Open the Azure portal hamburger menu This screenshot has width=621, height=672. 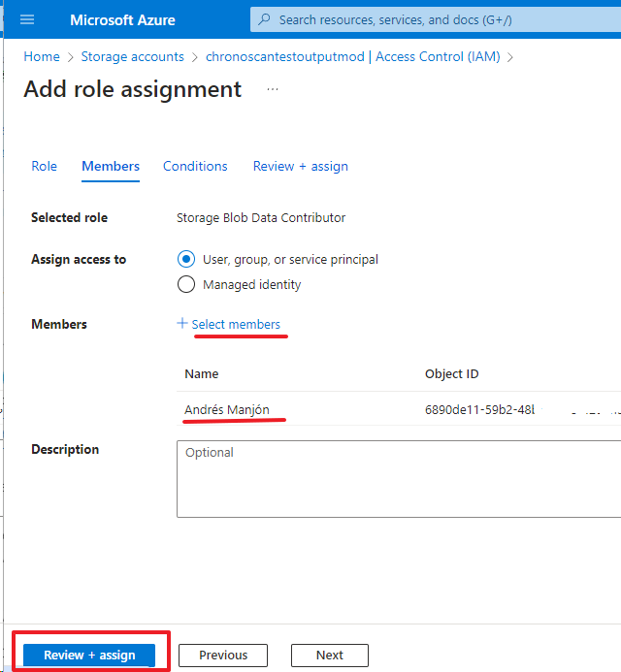click(x=27, y=20)
